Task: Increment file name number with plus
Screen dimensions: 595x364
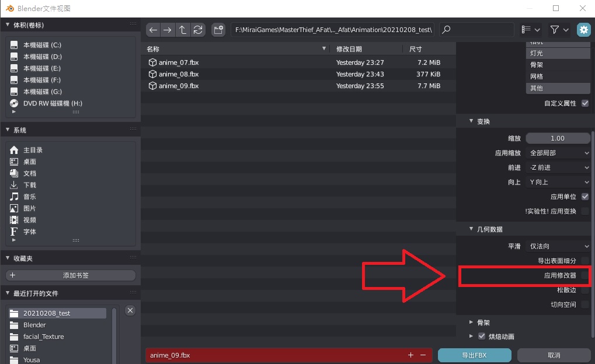Action: [x=410, y=355]
